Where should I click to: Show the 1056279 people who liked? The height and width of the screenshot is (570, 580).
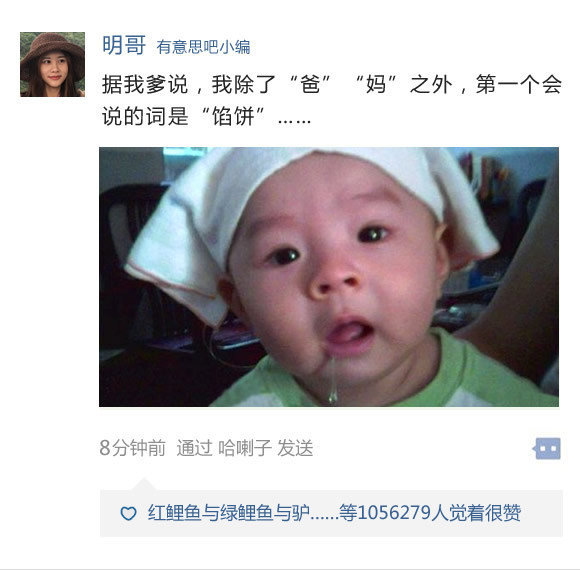pos(394,513)
